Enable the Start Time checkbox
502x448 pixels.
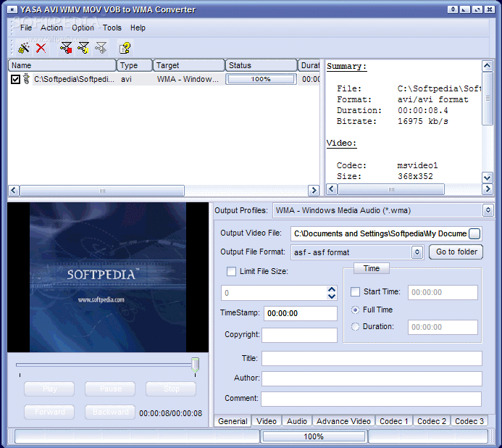pyautogui.click(x=355, y=292)
